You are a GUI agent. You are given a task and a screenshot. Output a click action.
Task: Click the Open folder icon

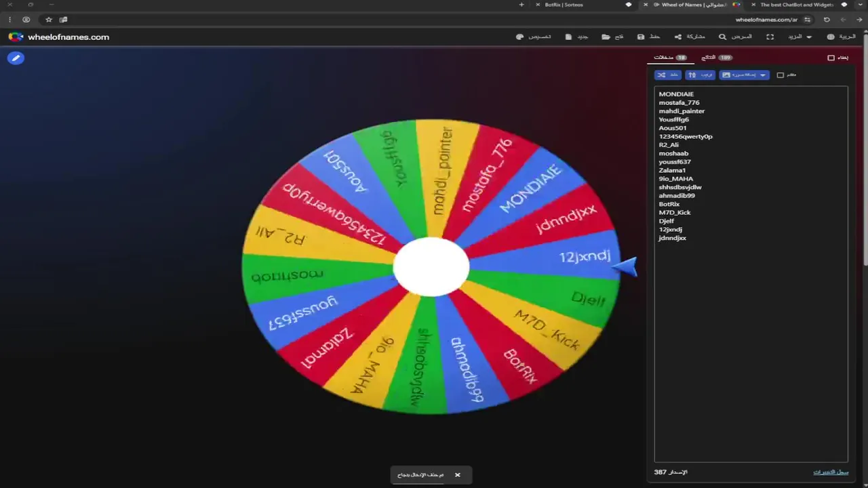(x=606, y=37)
